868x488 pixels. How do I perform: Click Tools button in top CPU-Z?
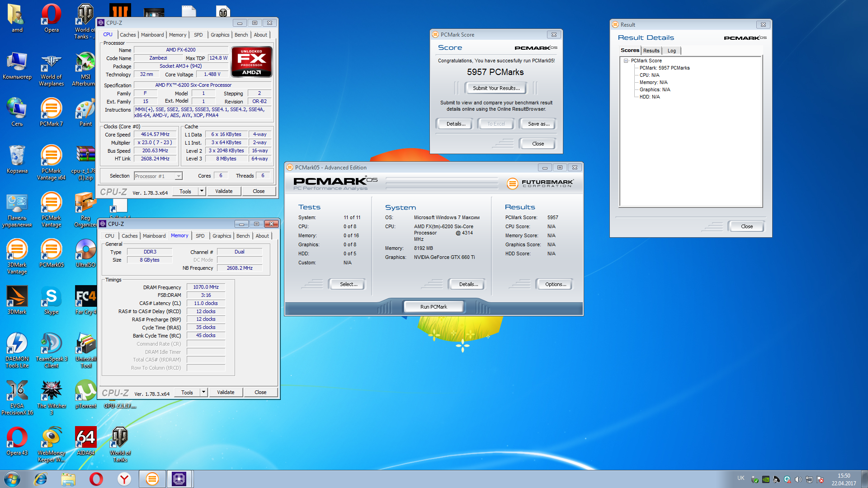(x=185, y=191)
